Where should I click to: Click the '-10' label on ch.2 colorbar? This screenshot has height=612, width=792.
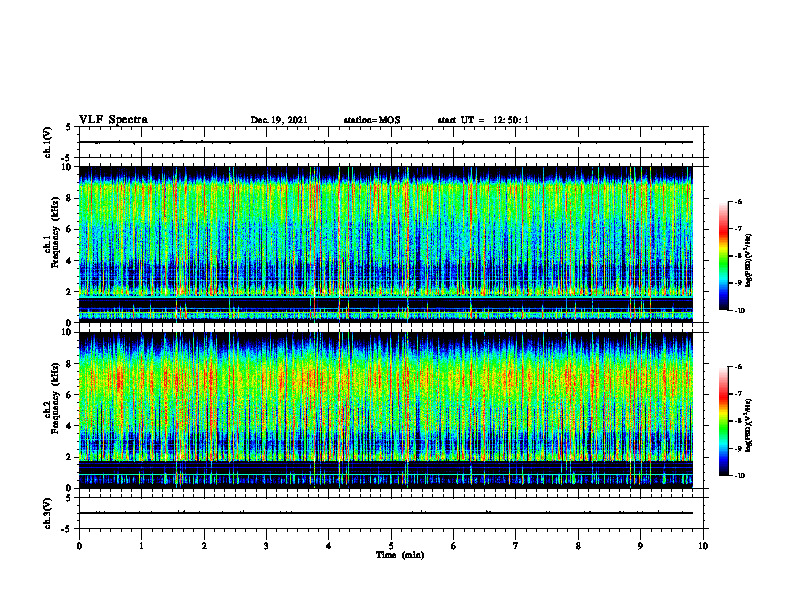point(739,476)
